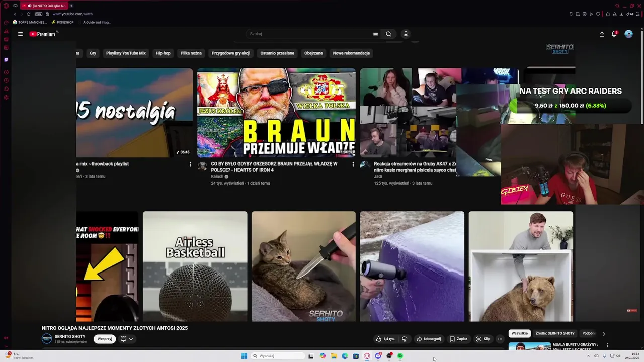644x362 pixels.
Task: Reload the page with the refresh icon
Action: [x=28, y=14]
